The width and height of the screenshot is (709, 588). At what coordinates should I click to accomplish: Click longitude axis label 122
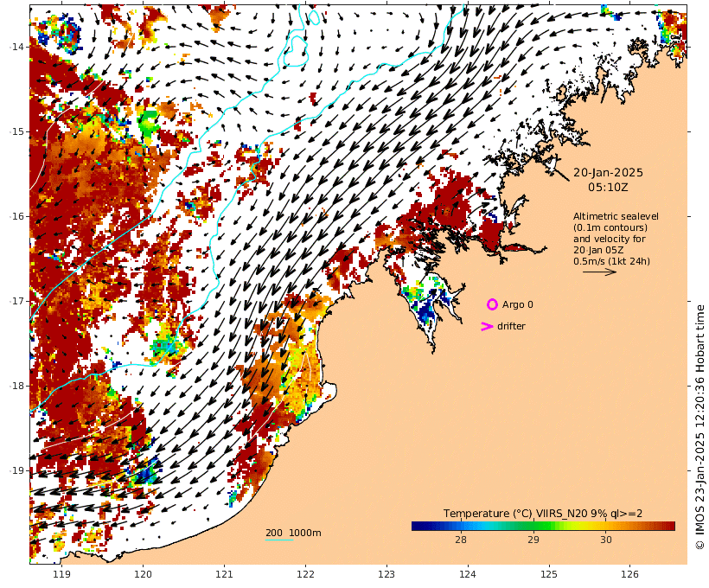coord(306,574)
